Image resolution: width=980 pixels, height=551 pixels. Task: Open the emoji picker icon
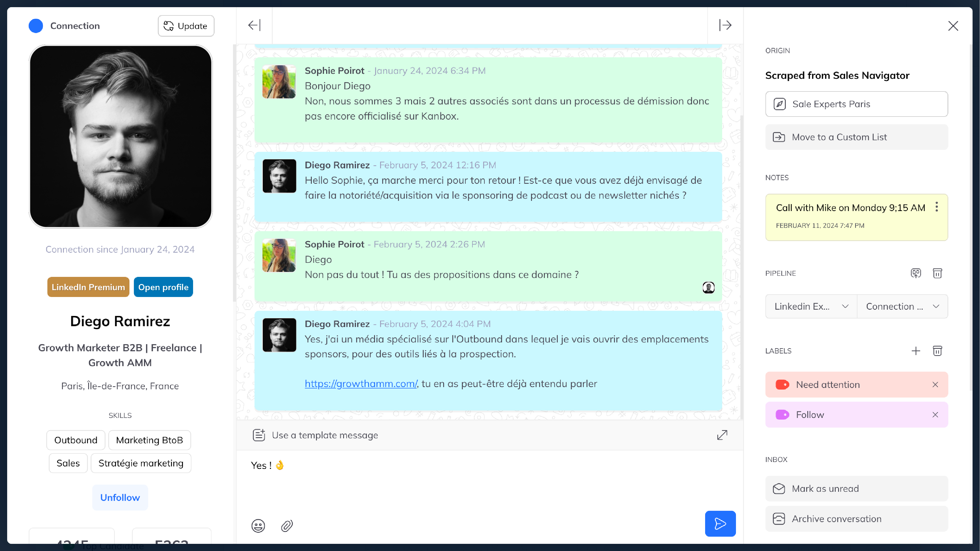258,526
